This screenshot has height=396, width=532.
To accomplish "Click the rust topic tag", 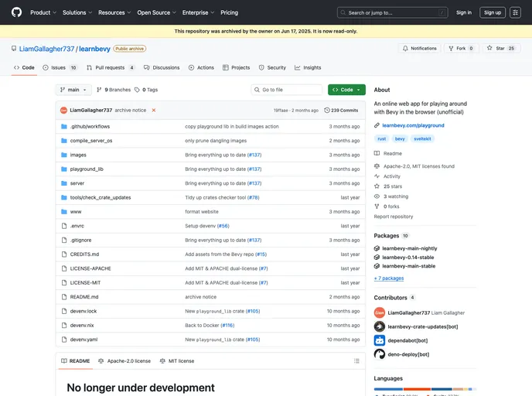I will pos(382,138).
